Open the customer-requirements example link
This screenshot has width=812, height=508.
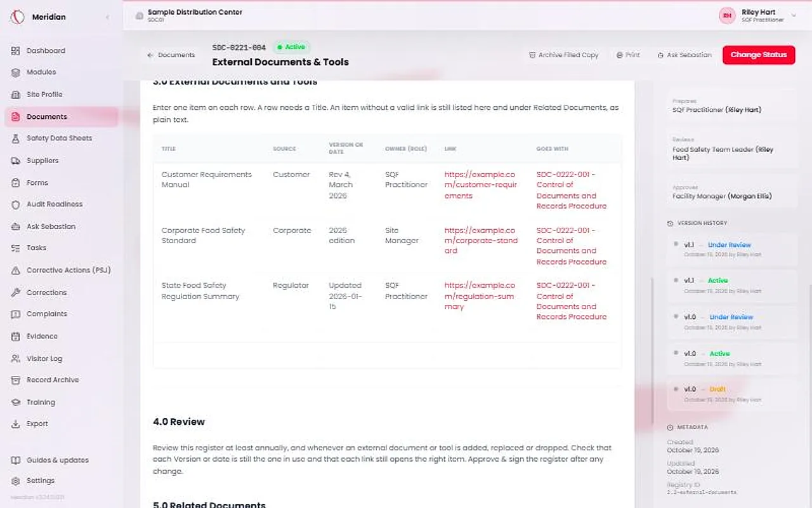480,185
